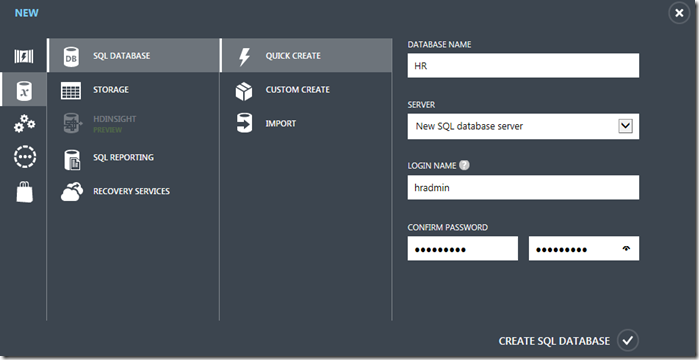Click the NEW heading text
699x360 pixels.
click(27, 13)
